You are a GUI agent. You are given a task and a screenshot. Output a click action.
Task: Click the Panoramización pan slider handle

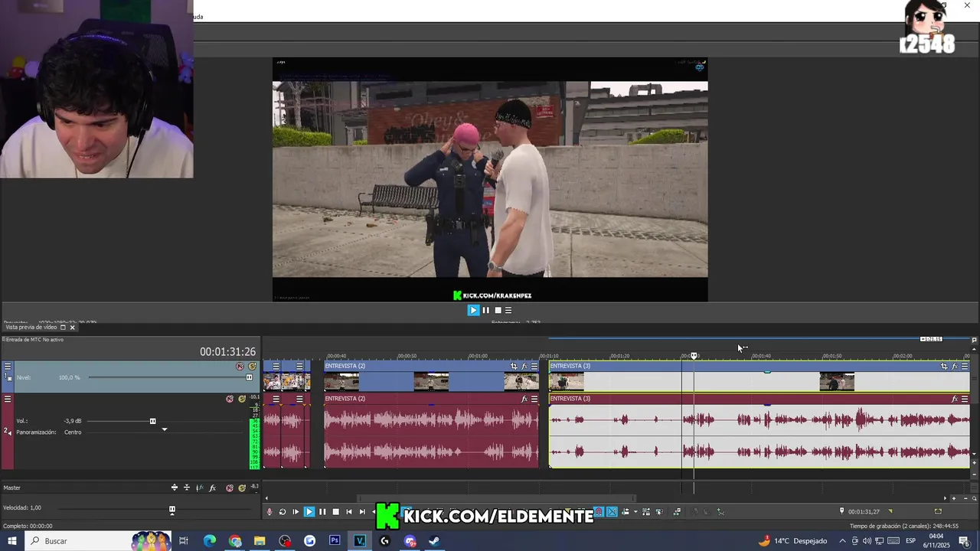[164, 430]
